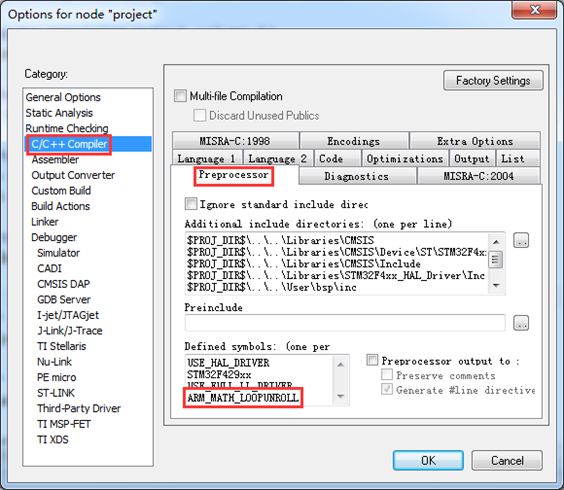
Task: Select CMSIS DAP category
Action: pos(63,284)
